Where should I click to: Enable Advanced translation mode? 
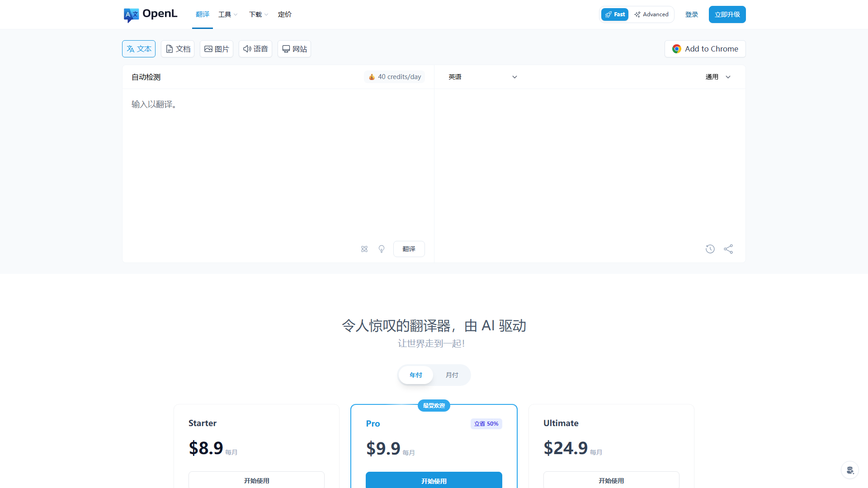click(x=651, y=14)
